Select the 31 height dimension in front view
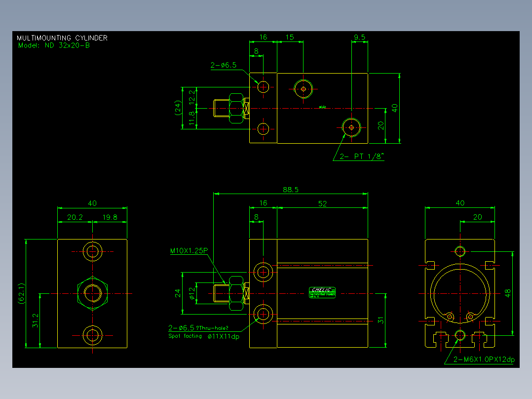This screenshot has width=532, height=399. 380,320
